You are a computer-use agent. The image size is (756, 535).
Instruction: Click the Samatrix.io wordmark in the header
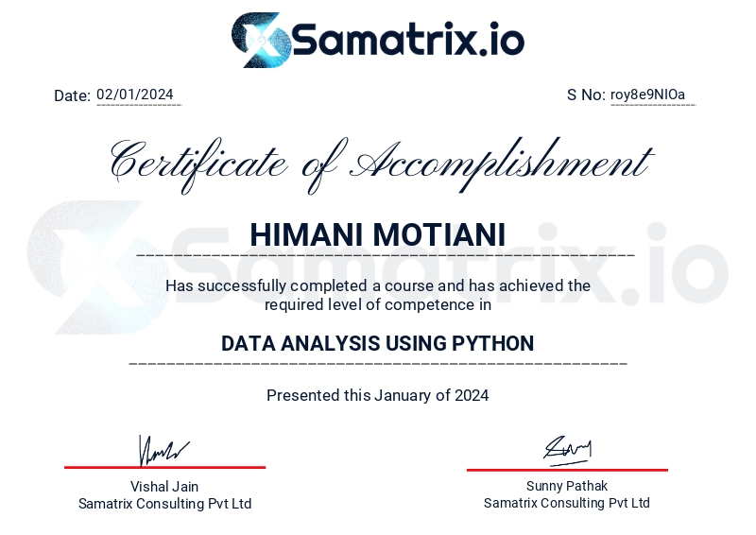coord(408,41)
